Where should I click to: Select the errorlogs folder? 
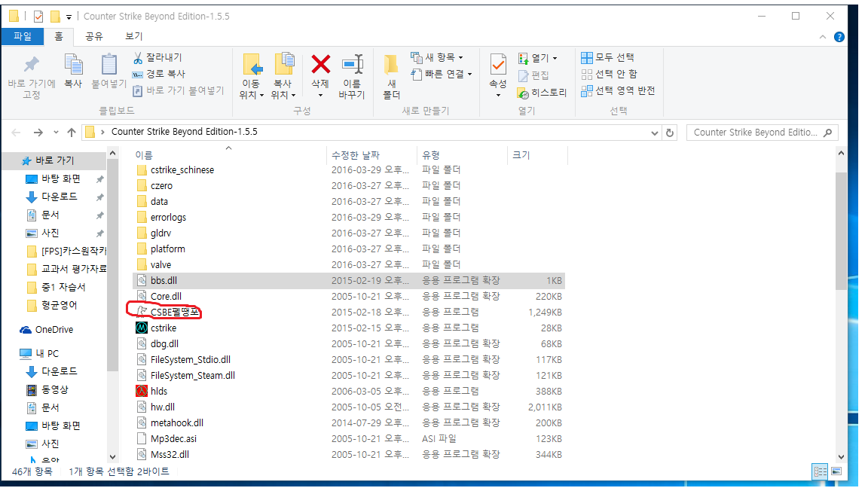(x=168, y=218)
